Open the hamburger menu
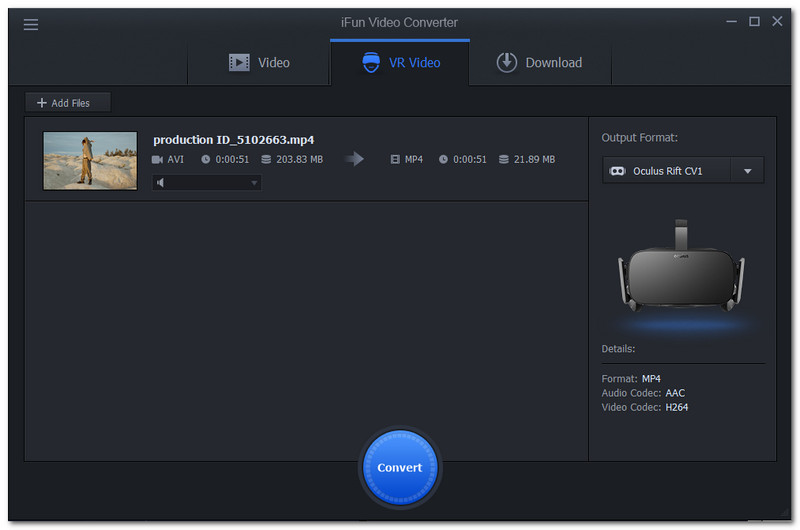Image resolution: width=800 pixels, height=530 pixels. (x=31, y=24)
